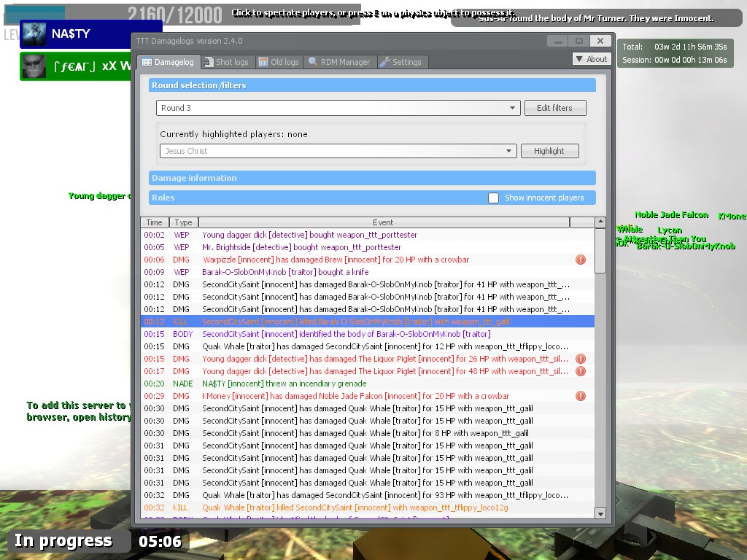Open the About dropdown menu
This screenshot has width=747, height=560.
pos(592,59)
